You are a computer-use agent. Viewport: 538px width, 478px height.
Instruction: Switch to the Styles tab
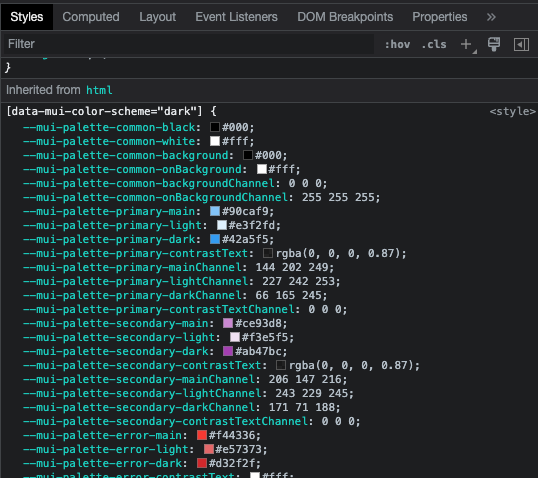[x=27, y=17]
